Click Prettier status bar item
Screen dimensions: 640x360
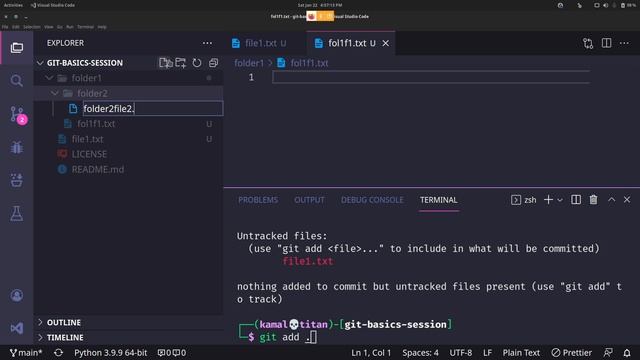(571, 353)
